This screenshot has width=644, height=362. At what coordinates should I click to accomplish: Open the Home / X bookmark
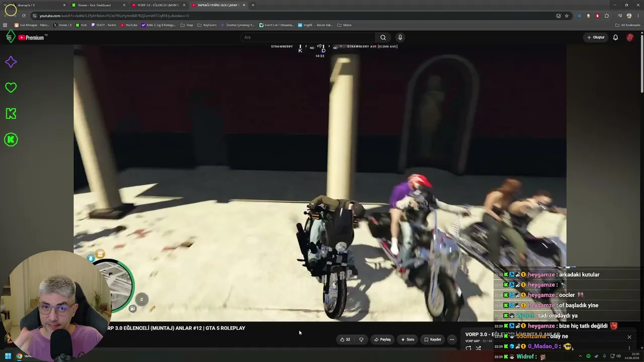62,25
